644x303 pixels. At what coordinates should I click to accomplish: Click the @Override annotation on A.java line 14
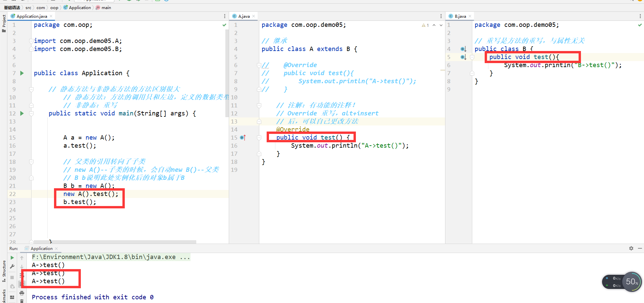click(x=293, y=130)
